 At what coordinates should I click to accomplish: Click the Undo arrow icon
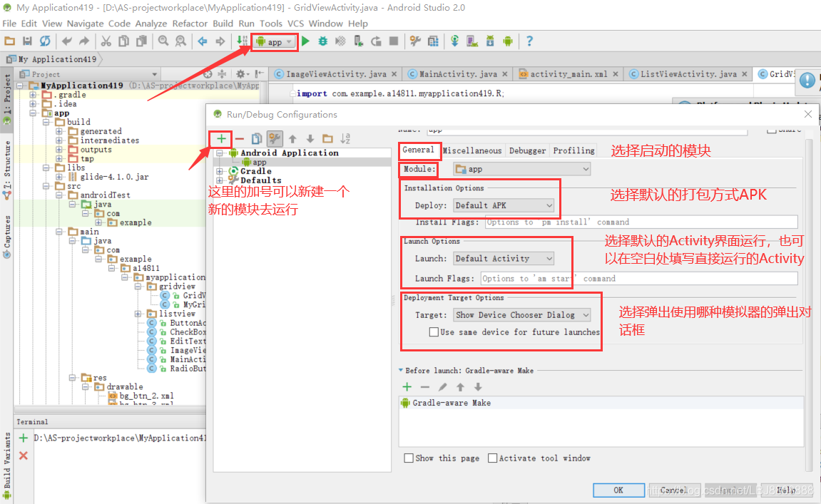[x=66, y=41]
